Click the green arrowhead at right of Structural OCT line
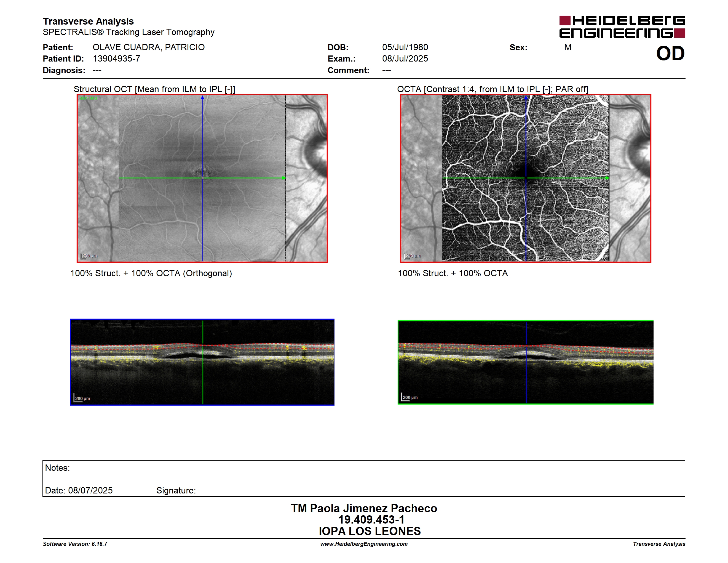Viewport: 728px width, 563px height. coord(284,178)
